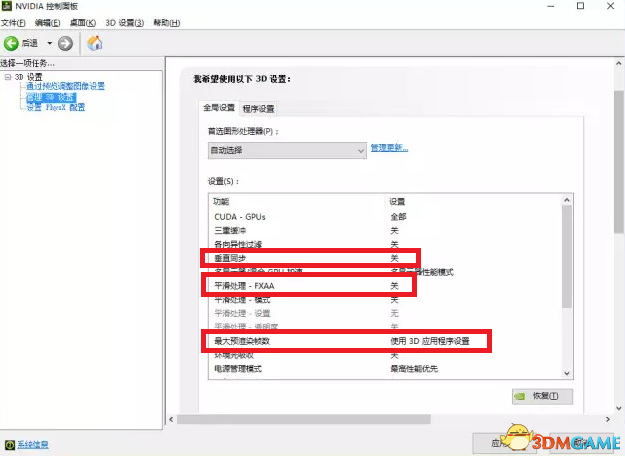The image size is (625, 456).
Task: Maximize the NVIDIA control panel window
Action: point(581,6)
